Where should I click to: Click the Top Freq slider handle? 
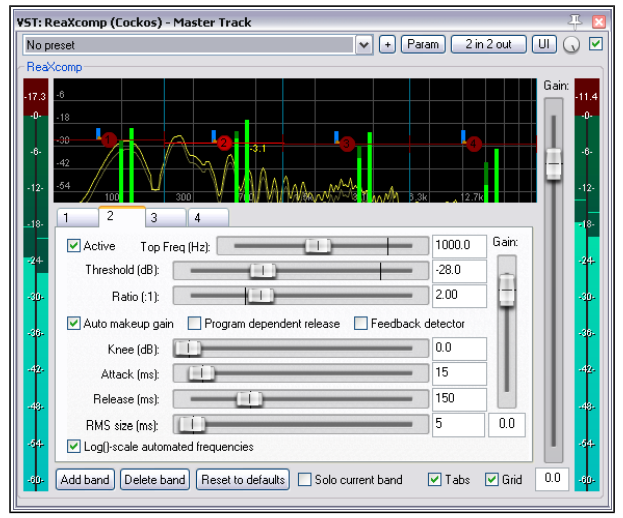coord(317,246)
